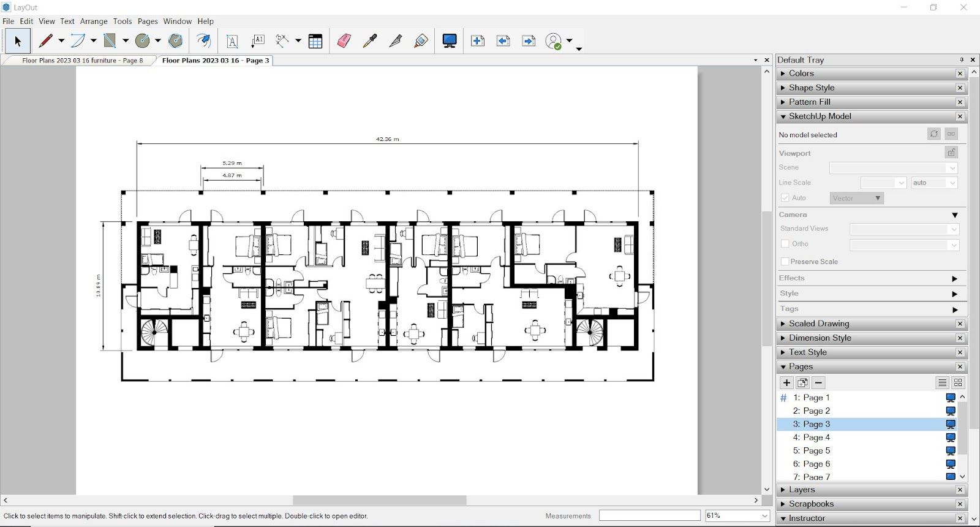Select the Join tool
Screen dimensions: 980x527
[421, 41]
